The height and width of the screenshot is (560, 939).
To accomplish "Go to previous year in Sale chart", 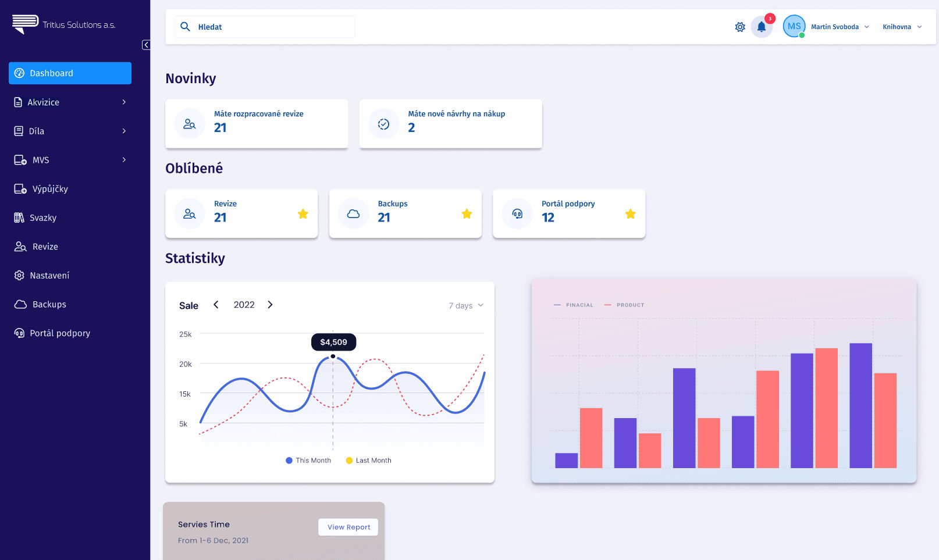I will point(216,305).
